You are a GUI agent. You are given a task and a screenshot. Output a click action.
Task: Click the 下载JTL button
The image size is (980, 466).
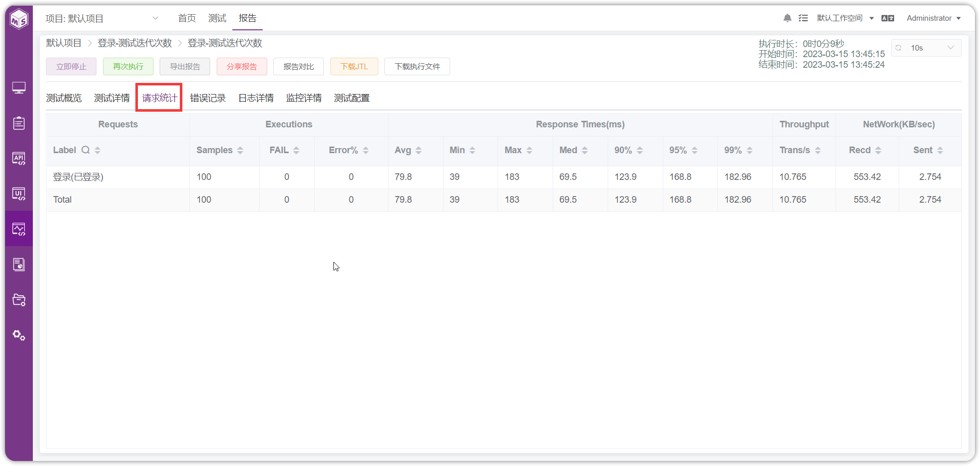[x=354, y=67]
